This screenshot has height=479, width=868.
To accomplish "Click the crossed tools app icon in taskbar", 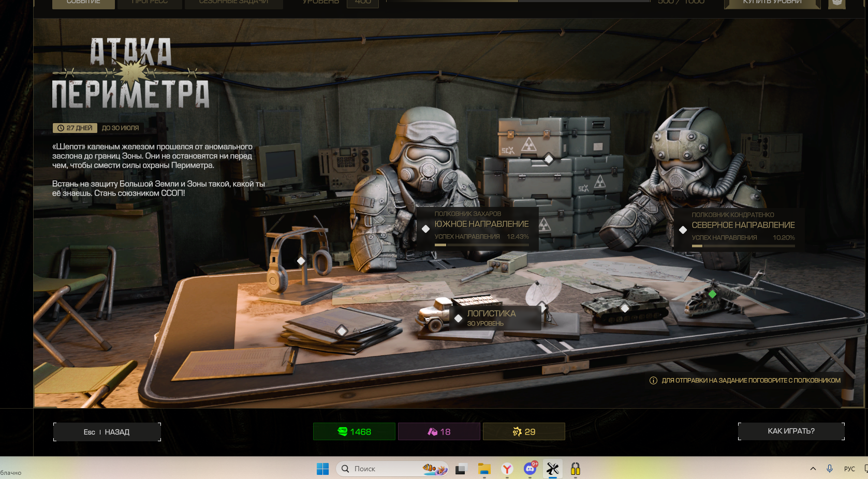I will [x=553, y=469].
